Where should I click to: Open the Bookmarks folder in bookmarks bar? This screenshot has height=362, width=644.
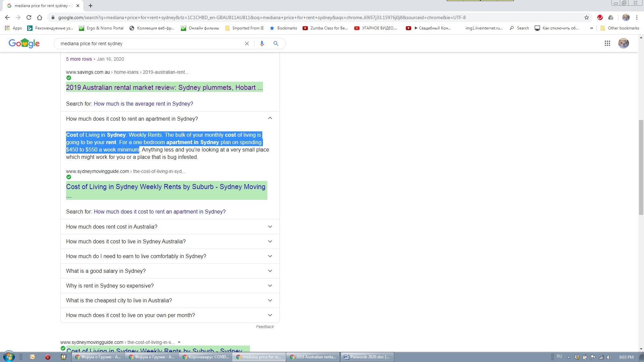(283, 28)
